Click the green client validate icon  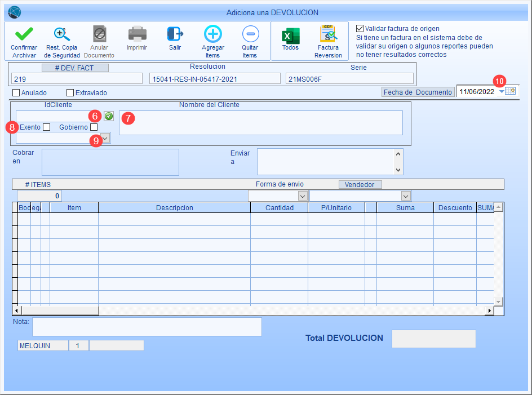pos(109,117)
